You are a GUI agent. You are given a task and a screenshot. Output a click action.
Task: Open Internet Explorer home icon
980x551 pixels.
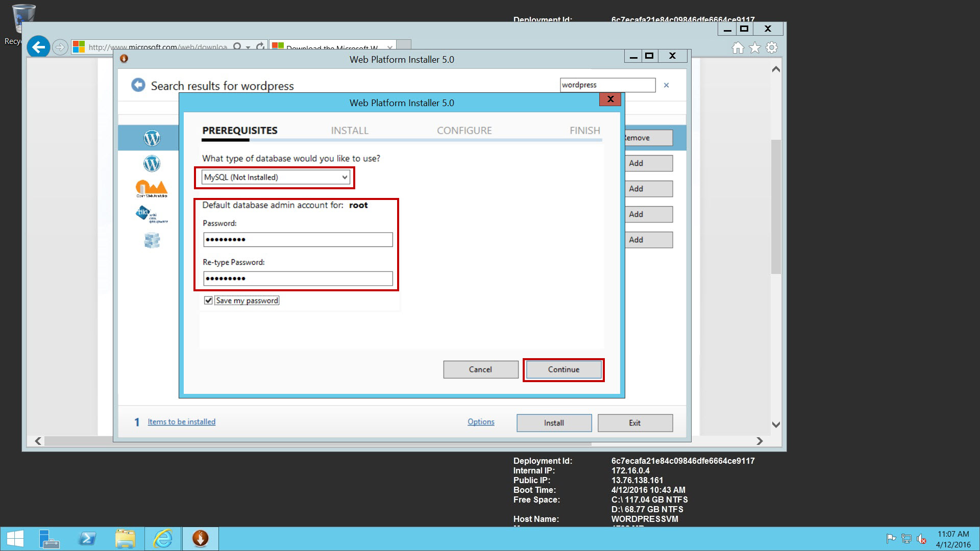738,47
